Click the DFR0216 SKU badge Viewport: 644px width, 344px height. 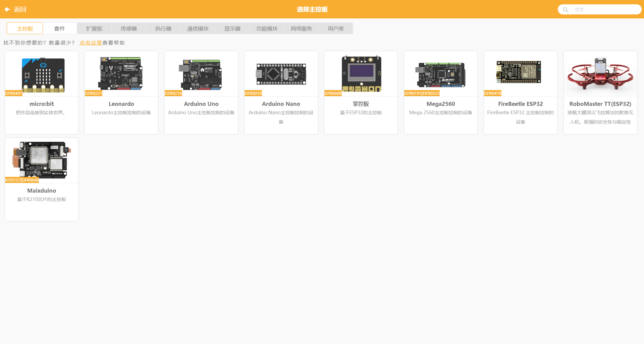point(173,93)
